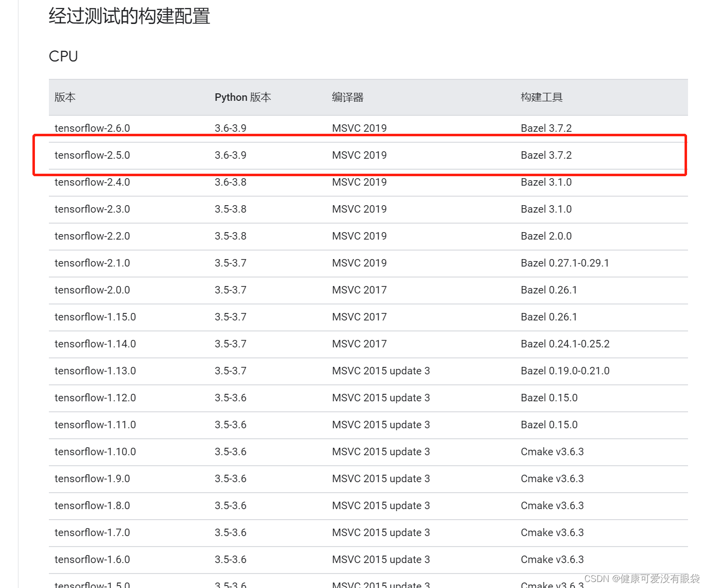Click the Bazel 0.27.1-0.29.1 cell
The image size is (707, 588).
[x=565, y=263]
